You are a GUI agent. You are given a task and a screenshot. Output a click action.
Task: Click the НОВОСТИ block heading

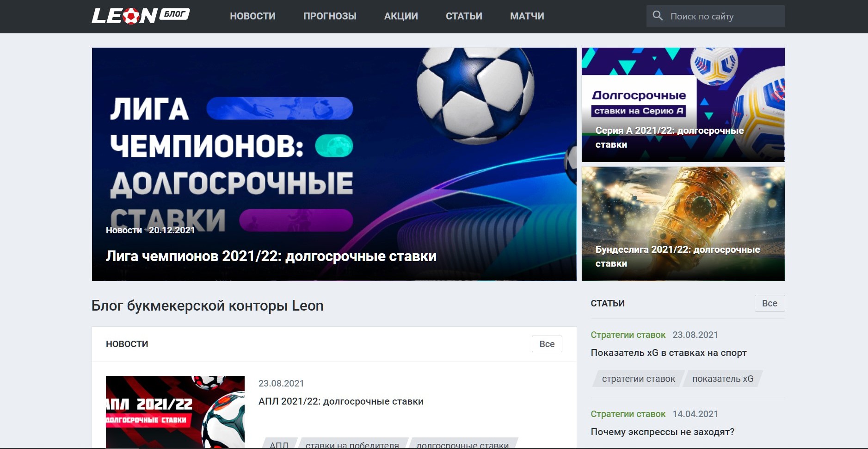tap(127, 344)
